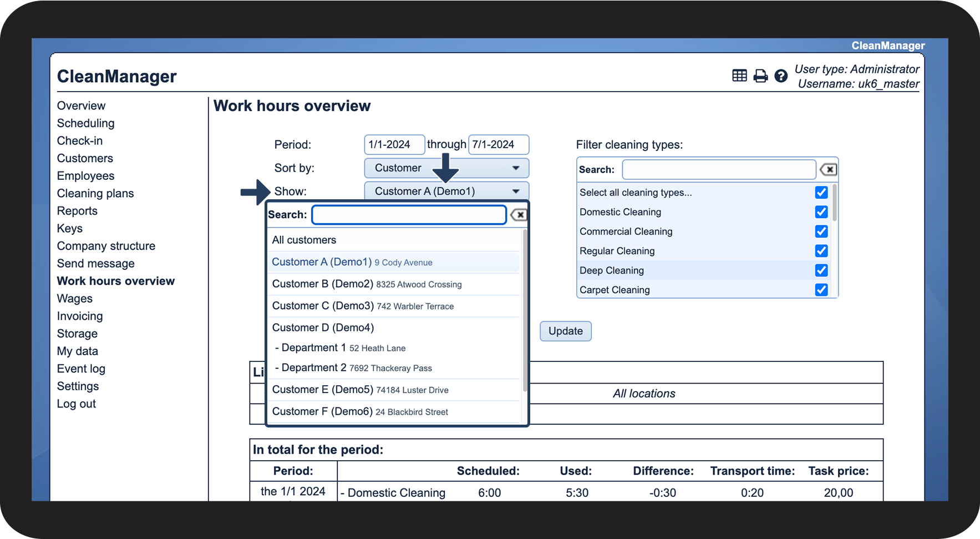Open the help question mark icon
This screenshot has height=539, width=980.
(781, 76)
